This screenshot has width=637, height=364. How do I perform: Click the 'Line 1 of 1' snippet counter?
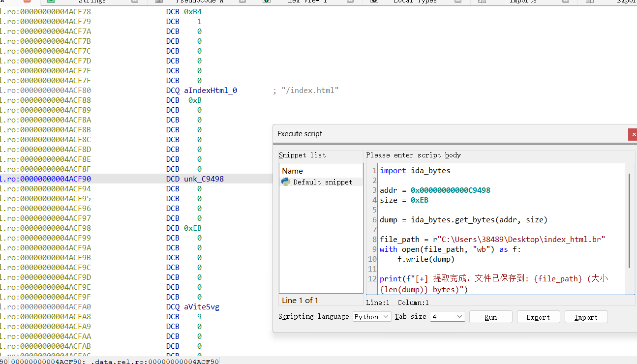(300, 300)
